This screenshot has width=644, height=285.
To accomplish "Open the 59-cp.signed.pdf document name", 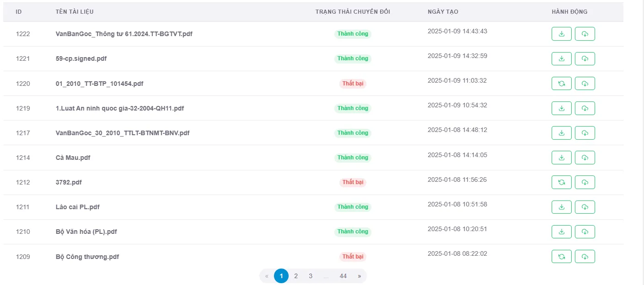I will pyautogui.click(x=81, y=58).
